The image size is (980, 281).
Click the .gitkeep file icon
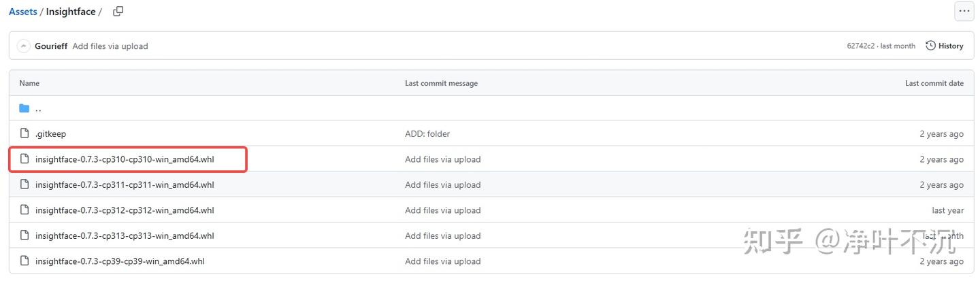(x=24, y=134)
